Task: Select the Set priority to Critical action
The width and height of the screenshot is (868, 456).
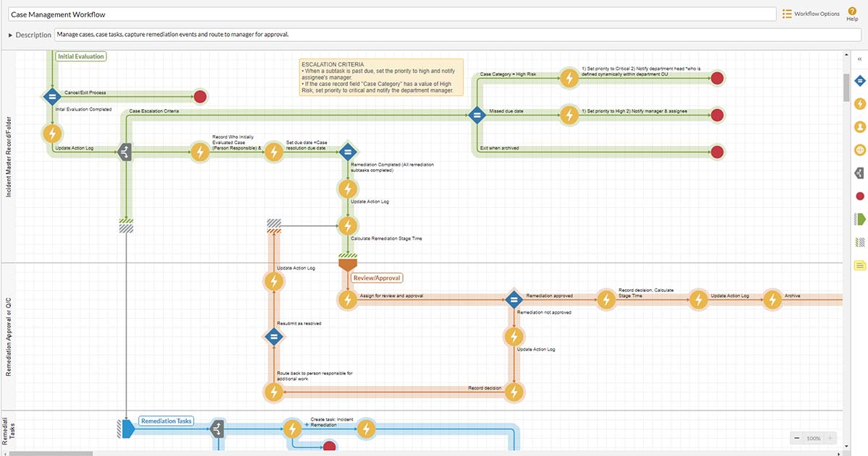Action: [x=570, y=78]
